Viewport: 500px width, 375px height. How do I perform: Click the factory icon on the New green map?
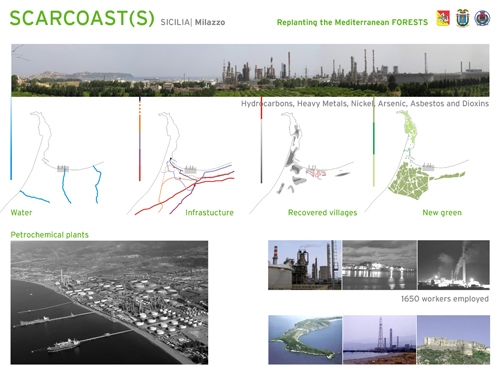[x=428, y=167]
